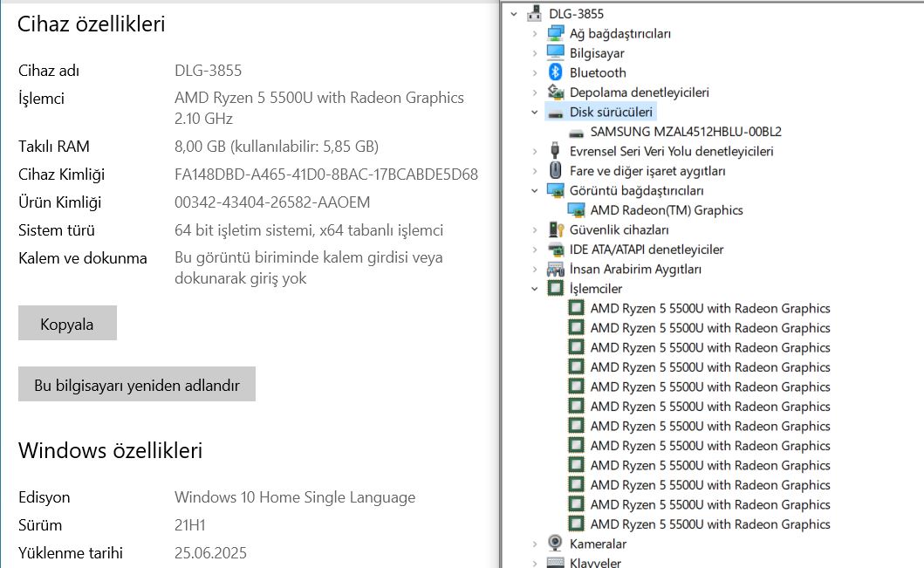The width and height of the screenshot is (924, 568).
Task: Collapse the DLG-3855 root node
Action: tap(514, 14)
